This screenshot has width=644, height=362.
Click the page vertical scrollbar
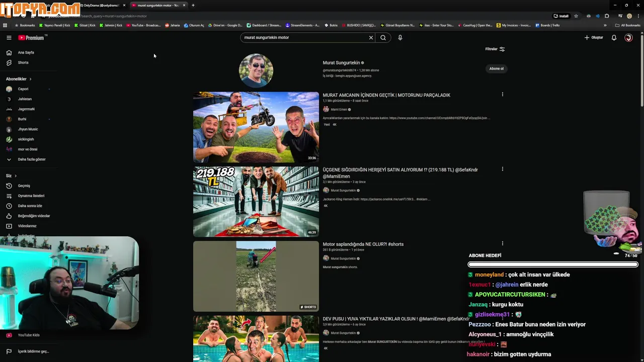pyautogui.click(x=642, y=70)
